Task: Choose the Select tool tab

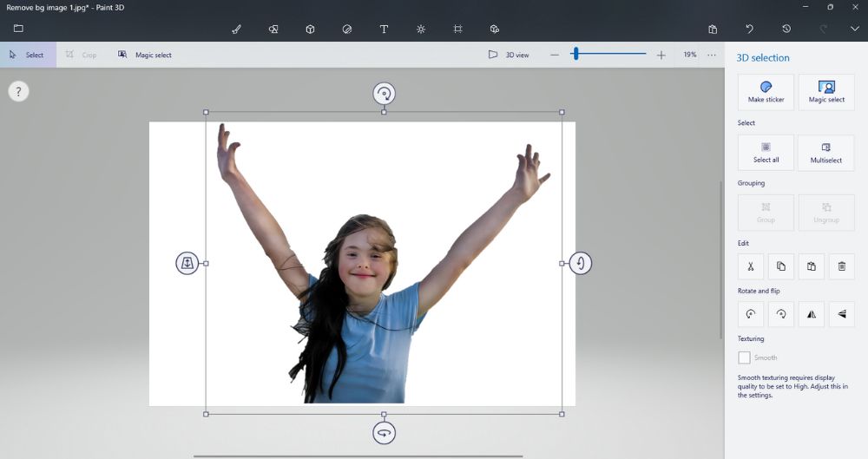Action: coord(27,55)
